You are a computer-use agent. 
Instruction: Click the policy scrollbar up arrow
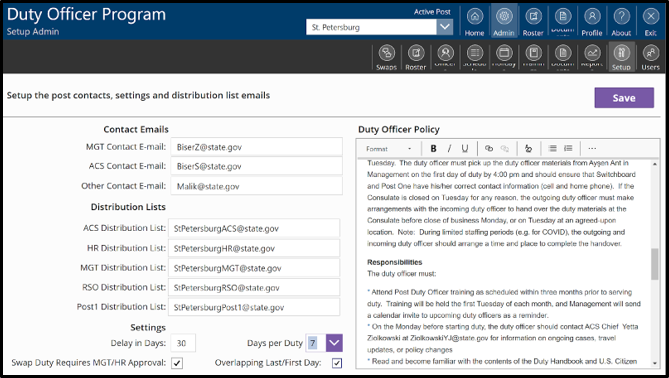654,164
